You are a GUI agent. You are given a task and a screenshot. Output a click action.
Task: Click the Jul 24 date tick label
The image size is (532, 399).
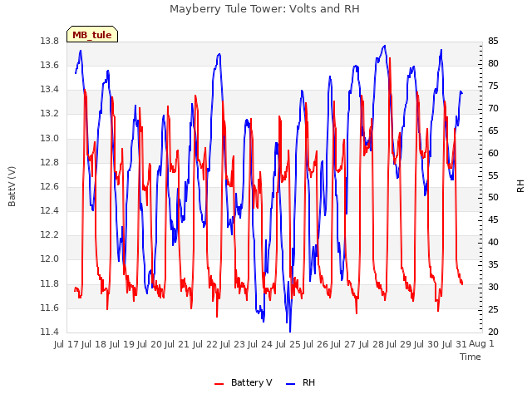pyautogui.click(x=260, y=344)
